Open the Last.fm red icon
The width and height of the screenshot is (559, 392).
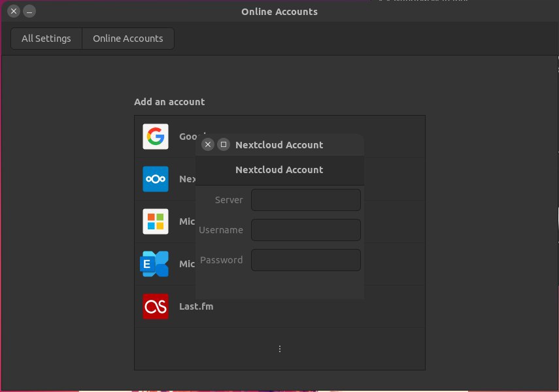pos(156,306)
